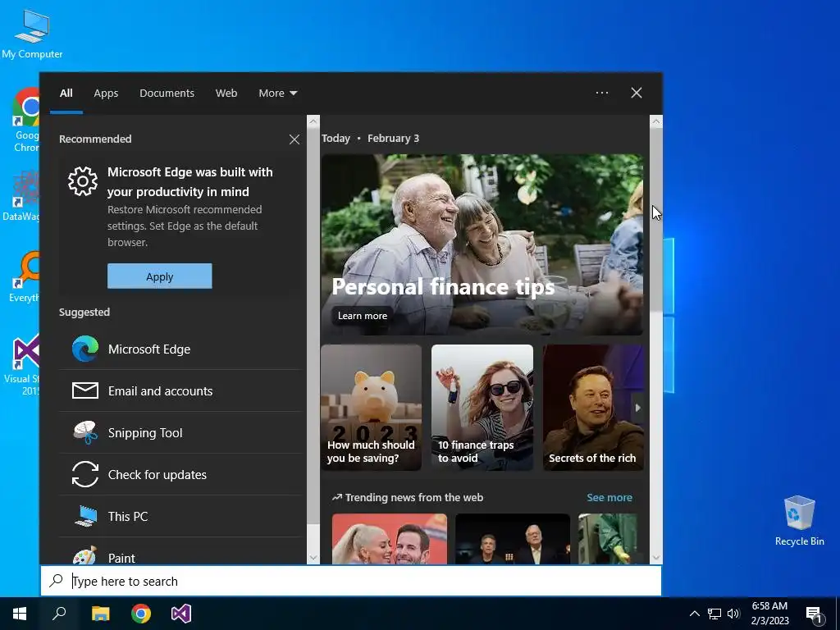This screenshot has height=630, width=840.
Task: Select Visual Studio 2015 desktop shortcut
Action: click(22, 364)
